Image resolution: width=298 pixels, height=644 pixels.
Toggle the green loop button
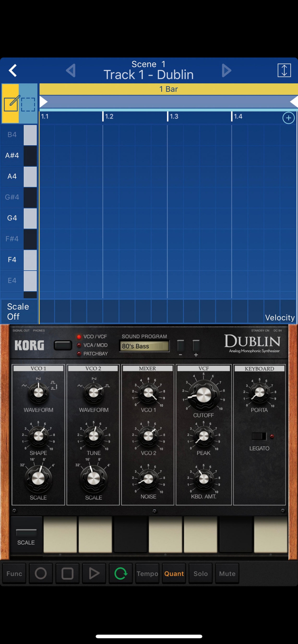coord(121,574)
